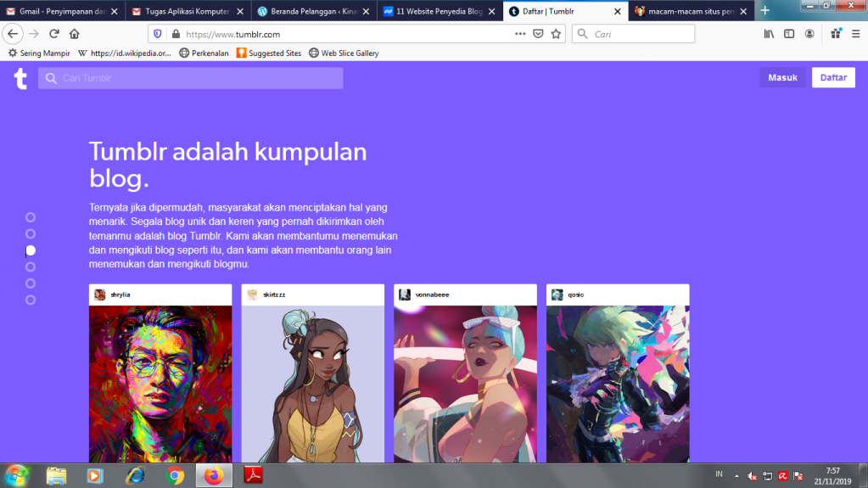Bookmark this page with the star icon
The height and width of the screenshot is (488, 868).
click(x=556, y=34)
